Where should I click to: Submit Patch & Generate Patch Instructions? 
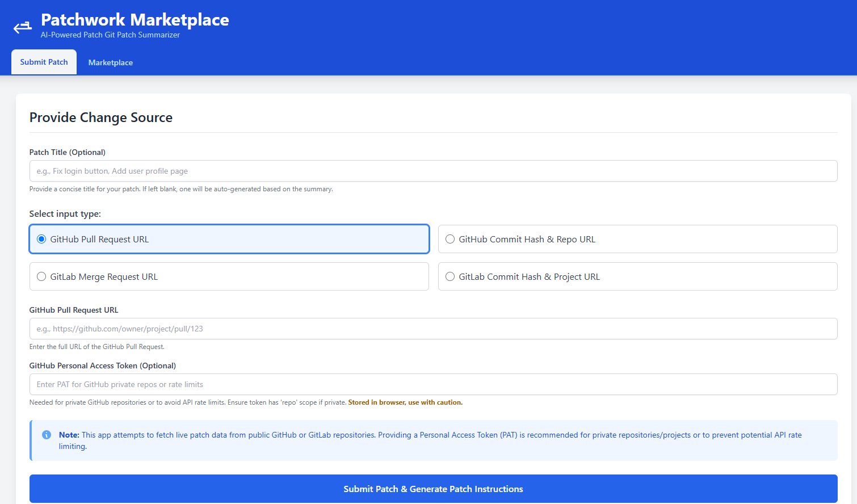(433, 489)
